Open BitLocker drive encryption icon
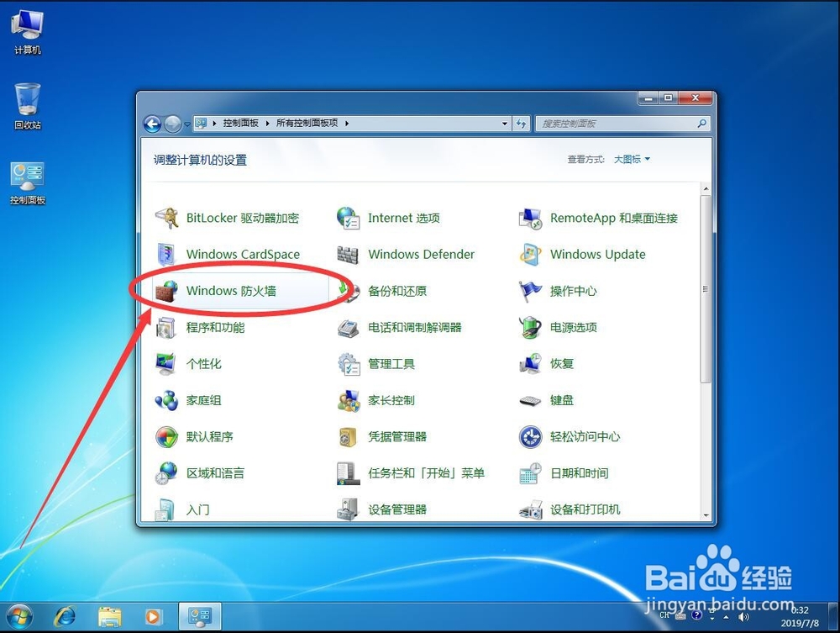This screenshot has width=840, height=633. pyautogui.click(x=167, y=219)
